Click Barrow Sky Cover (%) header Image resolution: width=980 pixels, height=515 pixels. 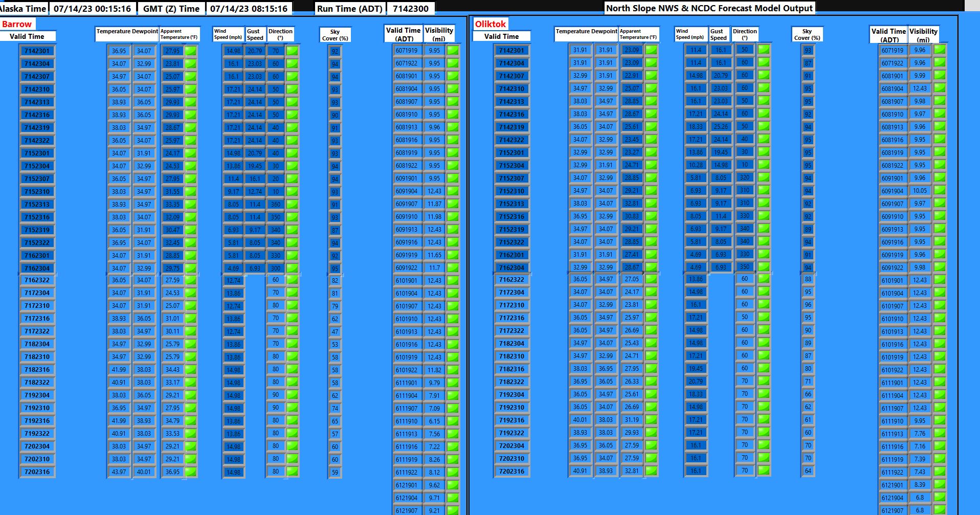click(335, 35)
